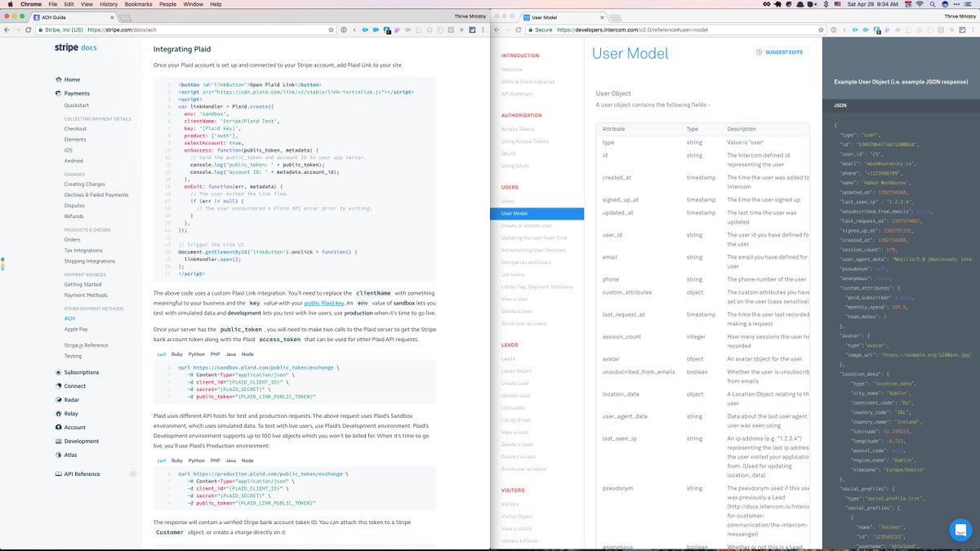
Task: Expand the API Reference sidebar arrow toggle
Action: click(x=133, y=473)
